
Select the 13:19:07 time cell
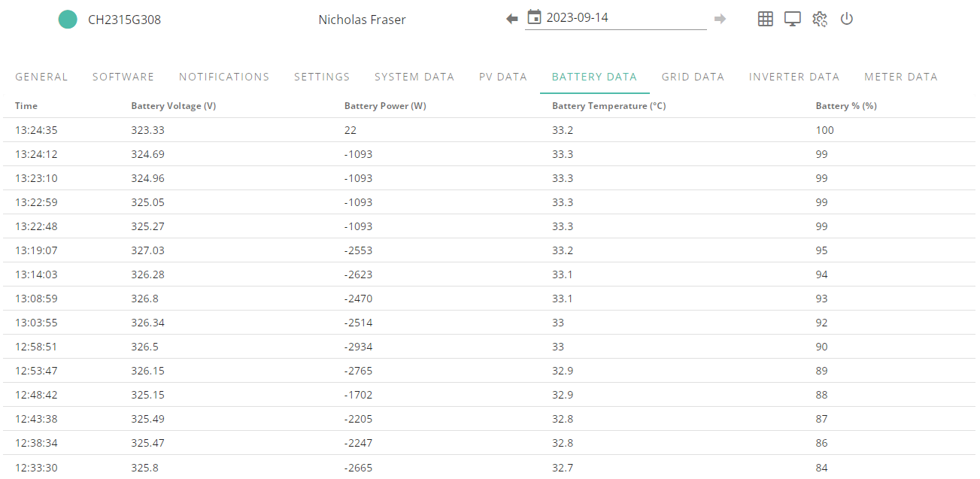(x=36, y=250)
